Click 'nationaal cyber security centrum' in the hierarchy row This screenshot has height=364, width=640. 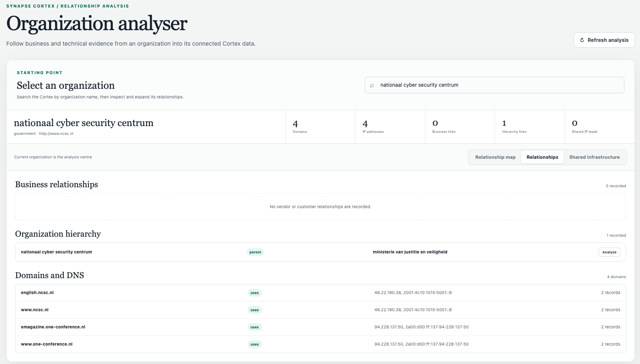[57, 252]
